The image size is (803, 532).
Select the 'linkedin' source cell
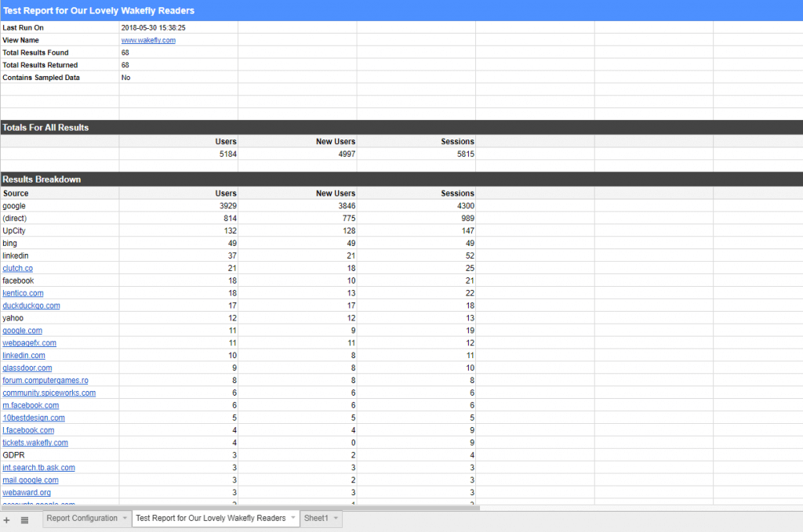click(x=60, y=255)
